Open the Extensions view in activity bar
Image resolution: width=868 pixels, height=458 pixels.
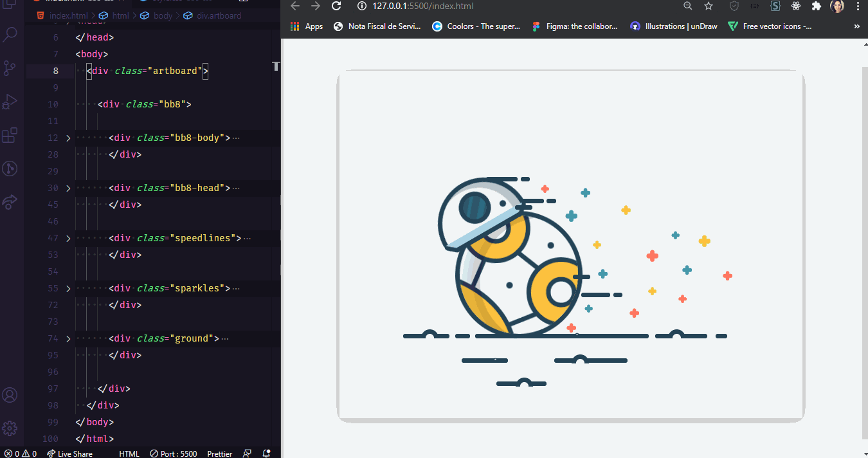[x=10, y=135]
